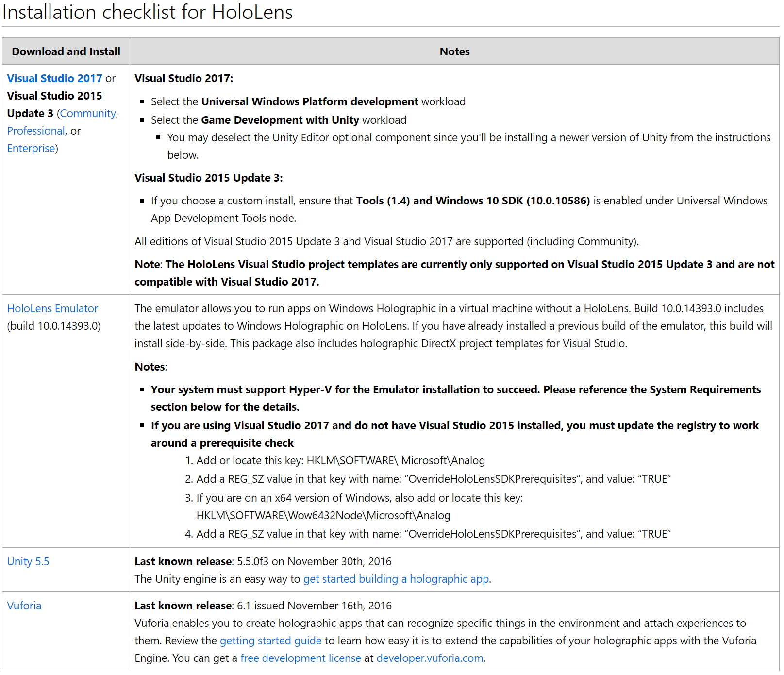
Task: Click 'Tools (1.4) and Windows 10 SDK (10.0.10586)' text
Action: coord(473,201)
